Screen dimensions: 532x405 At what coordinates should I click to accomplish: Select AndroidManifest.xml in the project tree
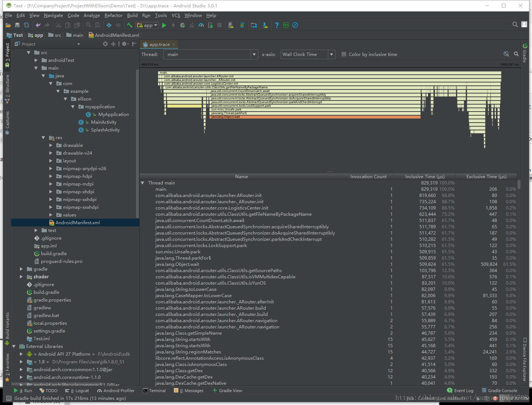[75, 223]
